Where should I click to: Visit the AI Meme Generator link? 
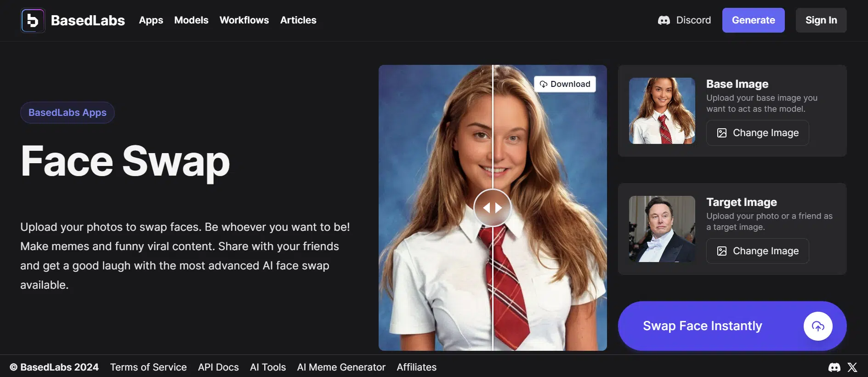coord(341,367)
